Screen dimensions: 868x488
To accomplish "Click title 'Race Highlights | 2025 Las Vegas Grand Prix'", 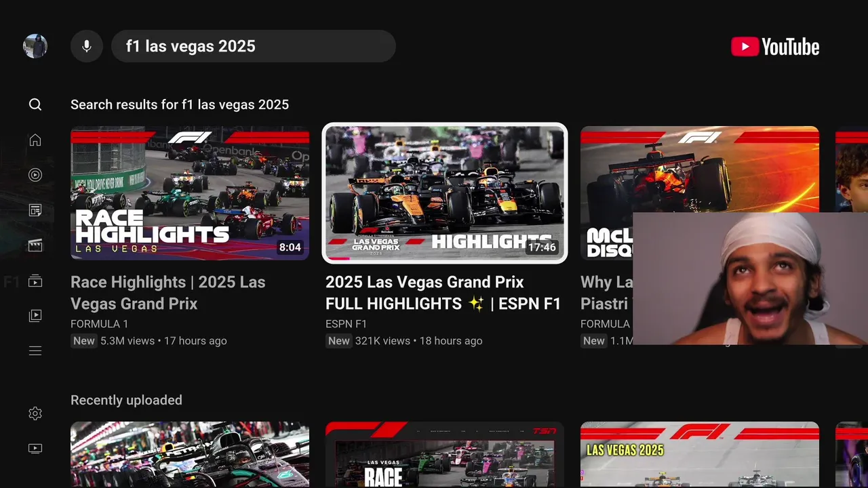I will (168, 293).
